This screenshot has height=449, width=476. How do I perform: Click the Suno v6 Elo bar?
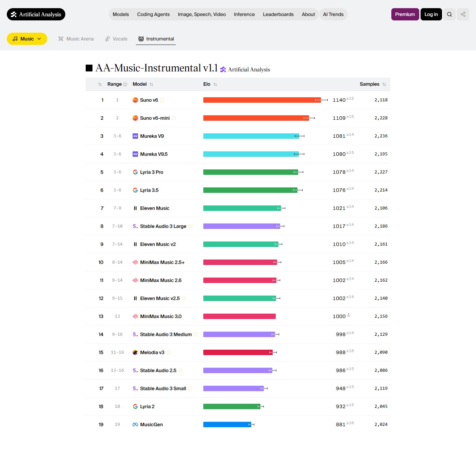(x=262, y=100)
